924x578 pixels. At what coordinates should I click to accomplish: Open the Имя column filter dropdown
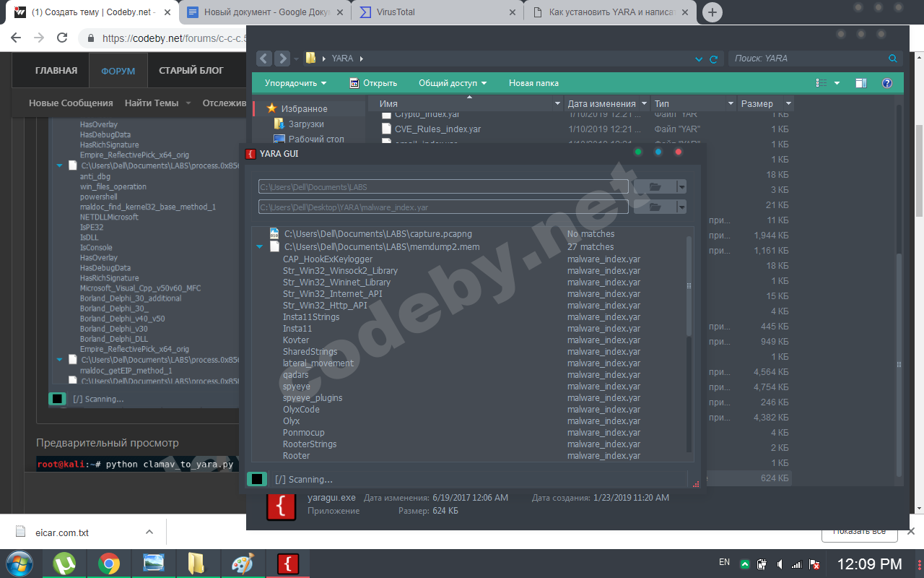(557, 104)
